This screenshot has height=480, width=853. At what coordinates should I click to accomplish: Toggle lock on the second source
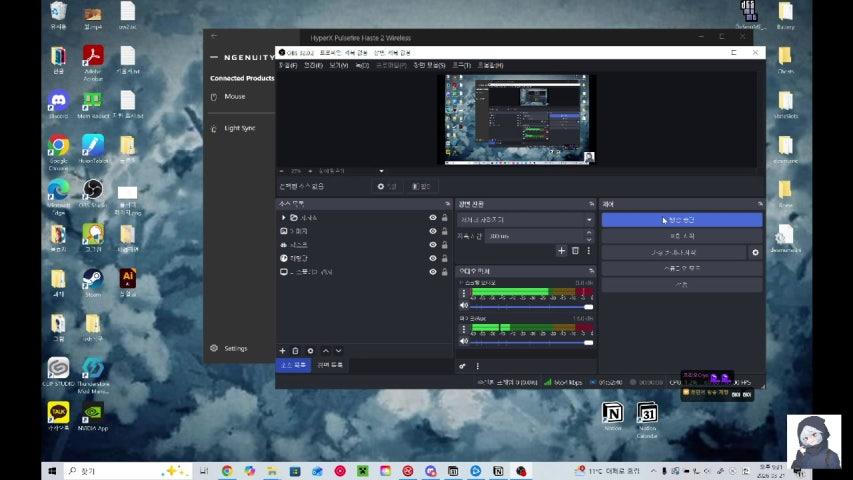click(445, 231)
